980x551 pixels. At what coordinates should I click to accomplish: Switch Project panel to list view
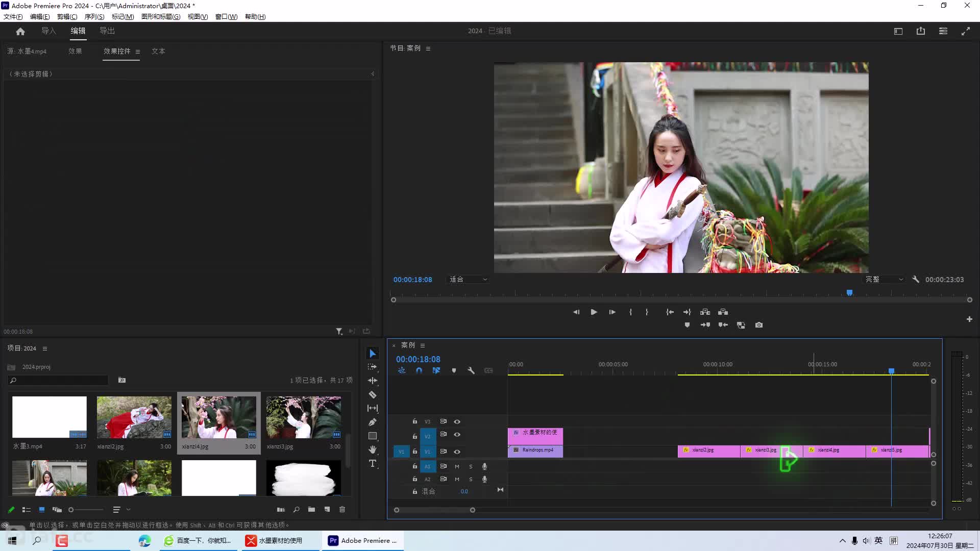(x=27, y=510)
